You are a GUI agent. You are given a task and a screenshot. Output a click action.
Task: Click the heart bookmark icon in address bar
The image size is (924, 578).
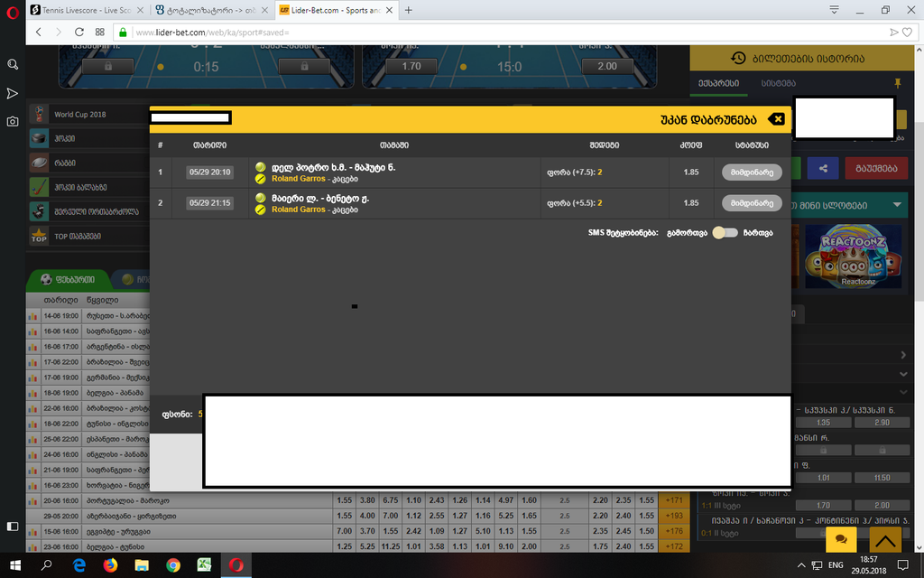[908, 33]
